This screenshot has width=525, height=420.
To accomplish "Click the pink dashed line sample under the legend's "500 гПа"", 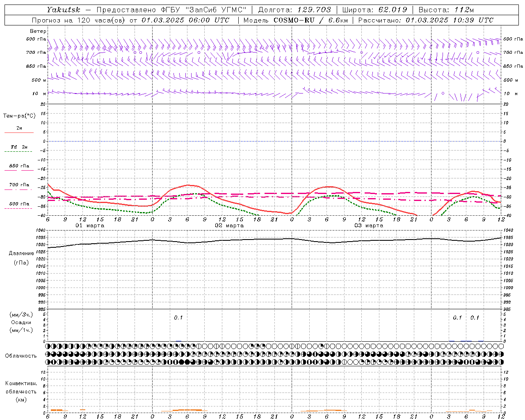I will click(18, 208).
